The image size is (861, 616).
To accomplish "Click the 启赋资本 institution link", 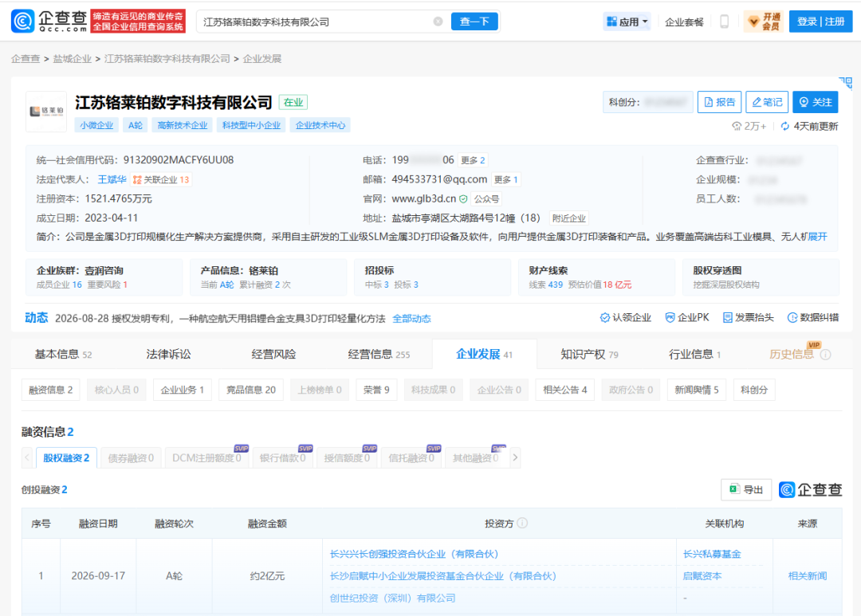I will point(702,576).
